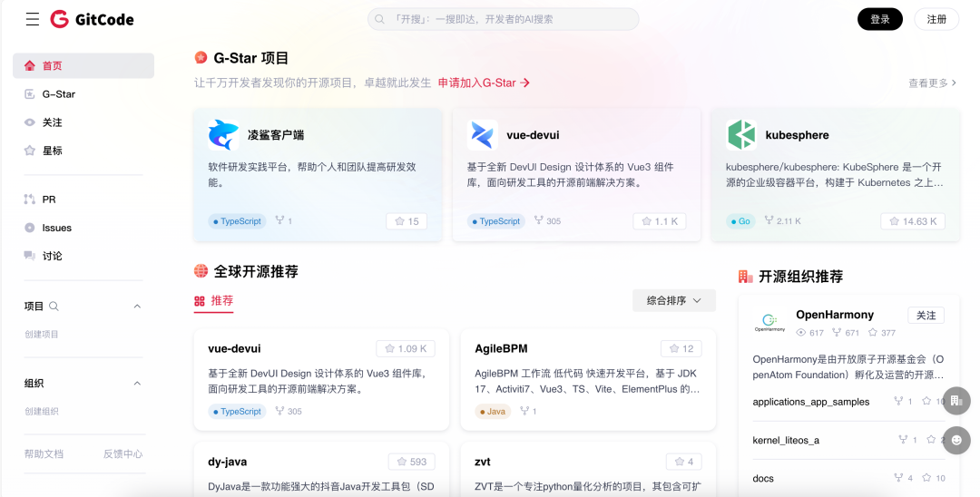Select the 推荐 tab
Screen dimensions: 980x497
pyautogui.click(x=214, y=301)
